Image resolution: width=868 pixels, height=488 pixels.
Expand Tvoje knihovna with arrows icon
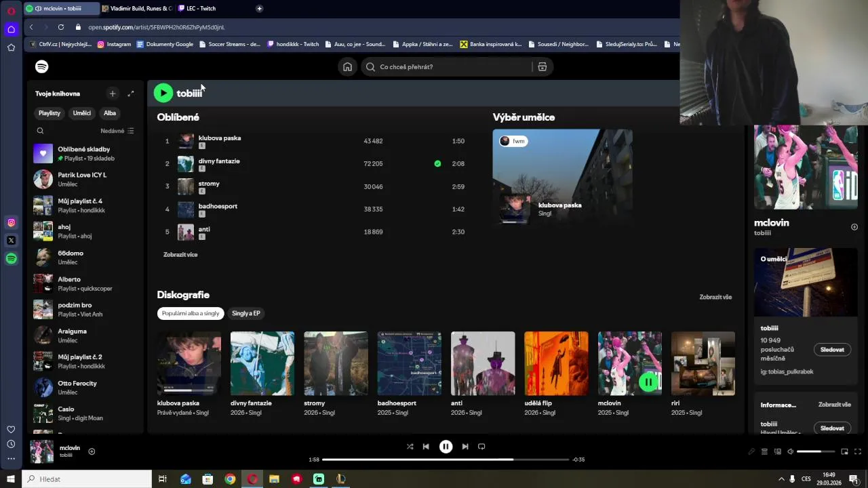[x=131, y=94]
